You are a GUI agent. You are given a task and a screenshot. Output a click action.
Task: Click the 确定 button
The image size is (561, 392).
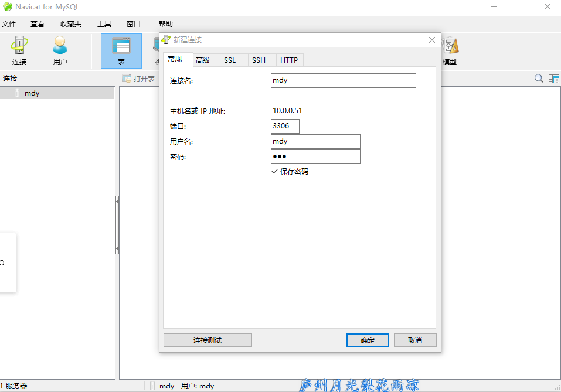(x=368, y=340)
